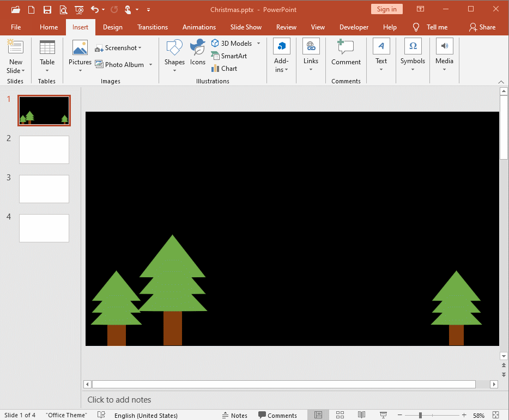Undo the last action

[94, 10]
